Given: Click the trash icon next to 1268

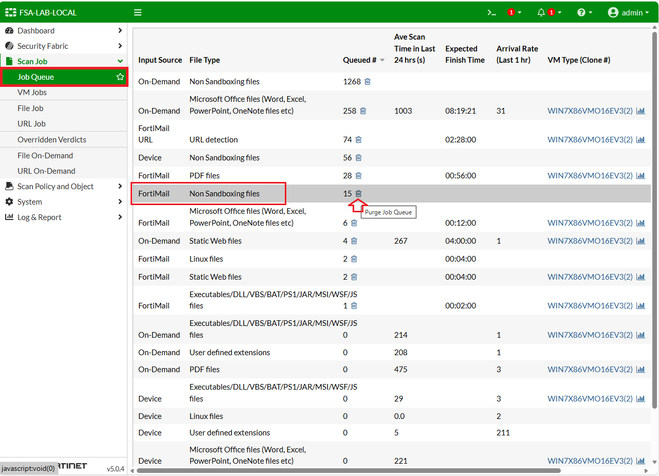Looking at the screenshot, I should [x=368, y=81].
